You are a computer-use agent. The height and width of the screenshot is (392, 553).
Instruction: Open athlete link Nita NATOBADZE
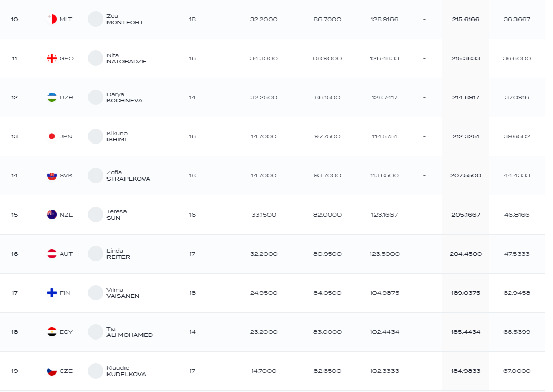pyautogui.click(x=126, y=58)
